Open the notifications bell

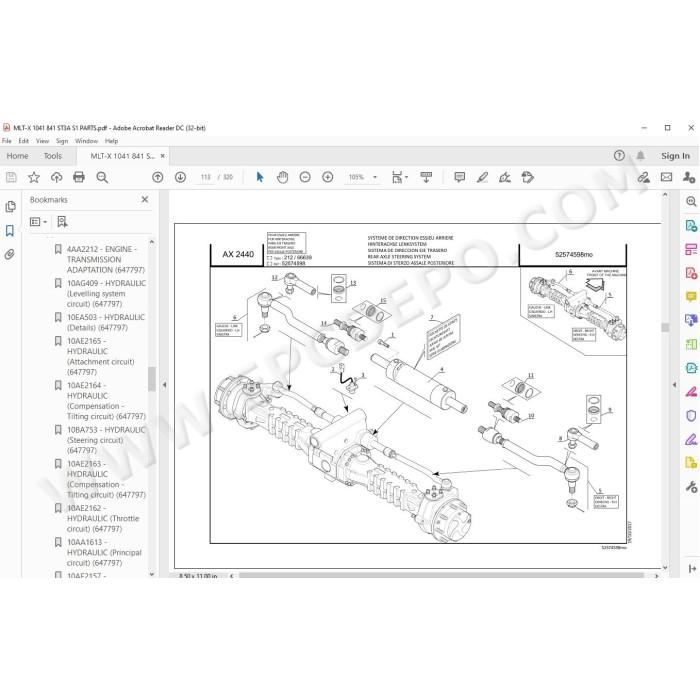(640, 155)
